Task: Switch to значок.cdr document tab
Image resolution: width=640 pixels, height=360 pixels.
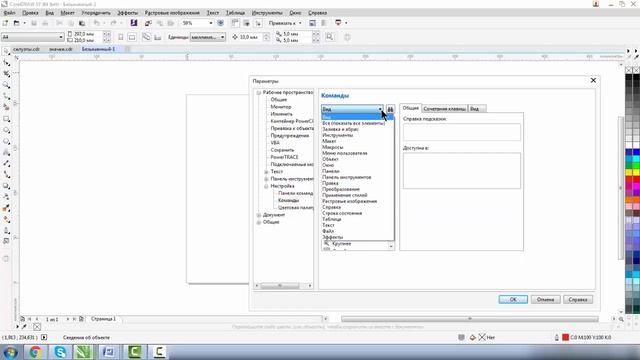Action: [x=60, y=49]
